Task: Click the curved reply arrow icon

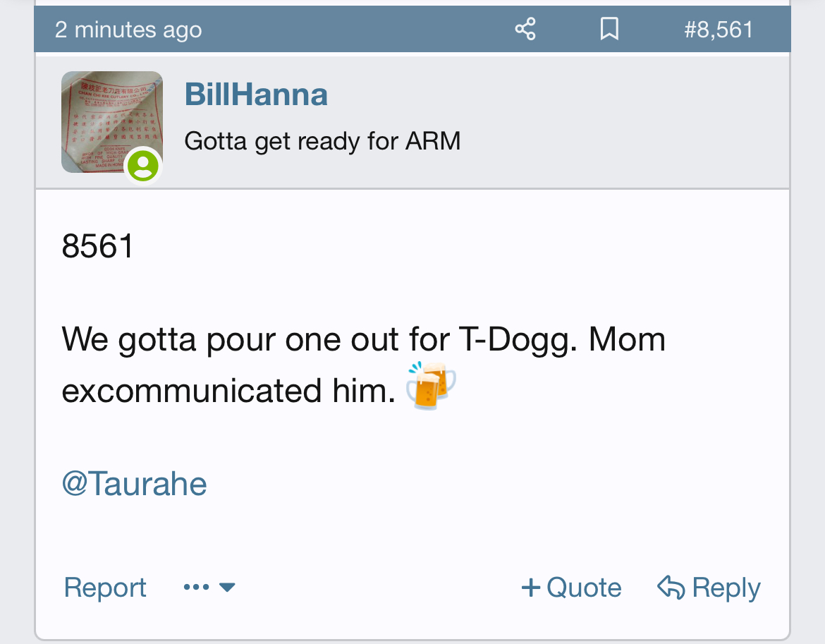Action: [x=671, y=587]
